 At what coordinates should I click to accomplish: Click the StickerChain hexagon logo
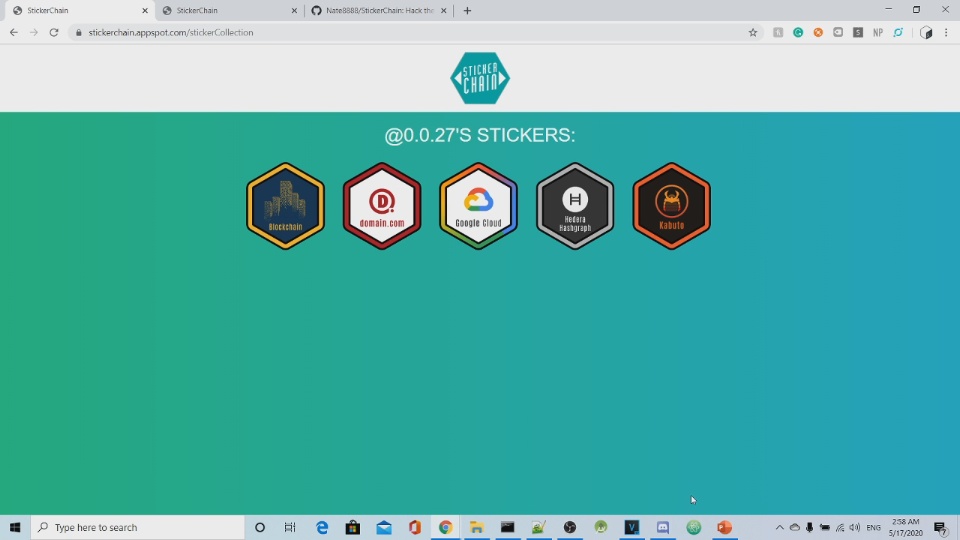click(x=480, y=78)
